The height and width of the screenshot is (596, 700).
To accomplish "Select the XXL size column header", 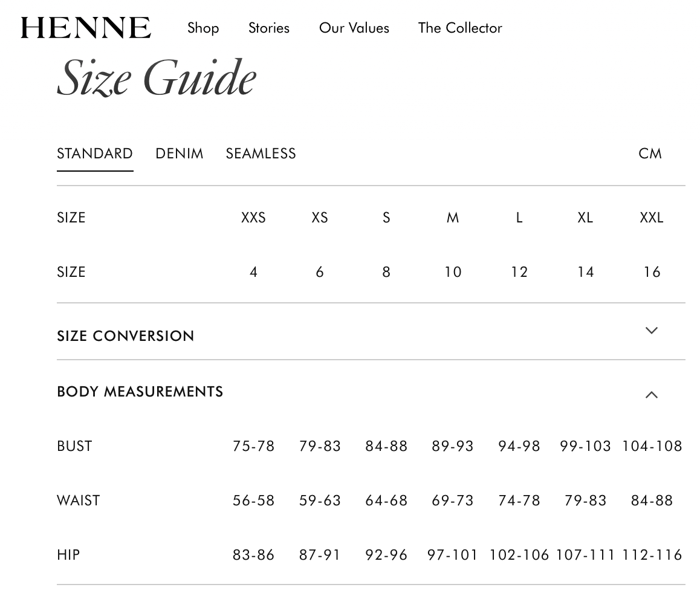I will [652, 218].
